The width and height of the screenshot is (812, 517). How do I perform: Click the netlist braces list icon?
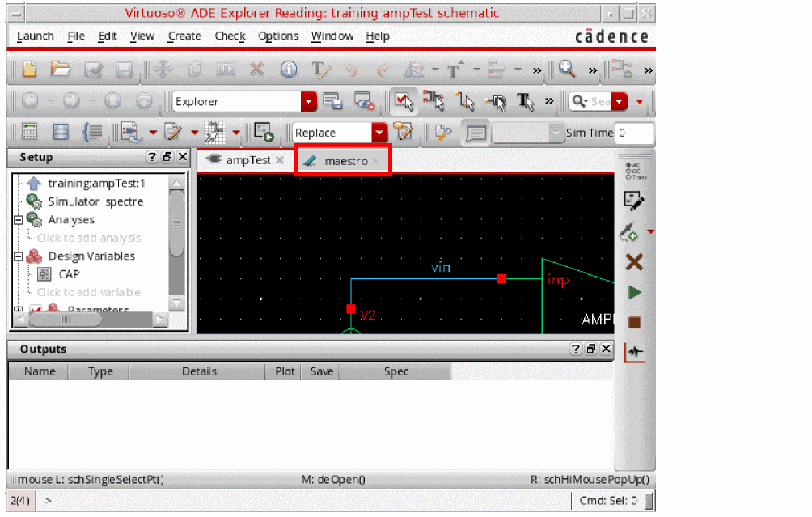93,132
